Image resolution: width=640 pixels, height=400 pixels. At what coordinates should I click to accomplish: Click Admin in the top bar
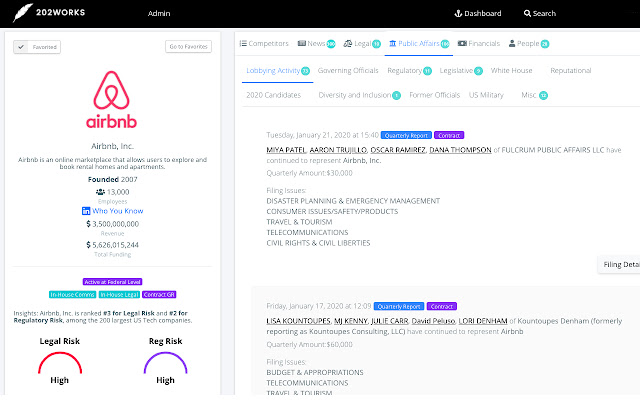[x=159, y=13]
